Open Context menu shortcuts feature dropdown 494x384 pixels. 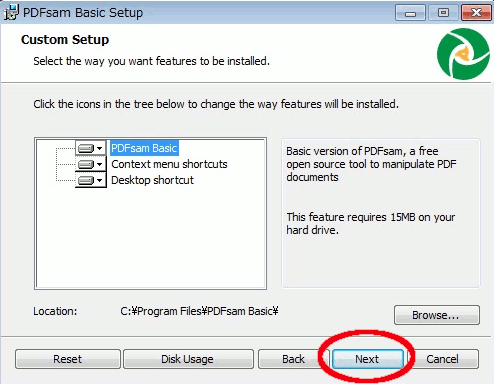point(91,164)
